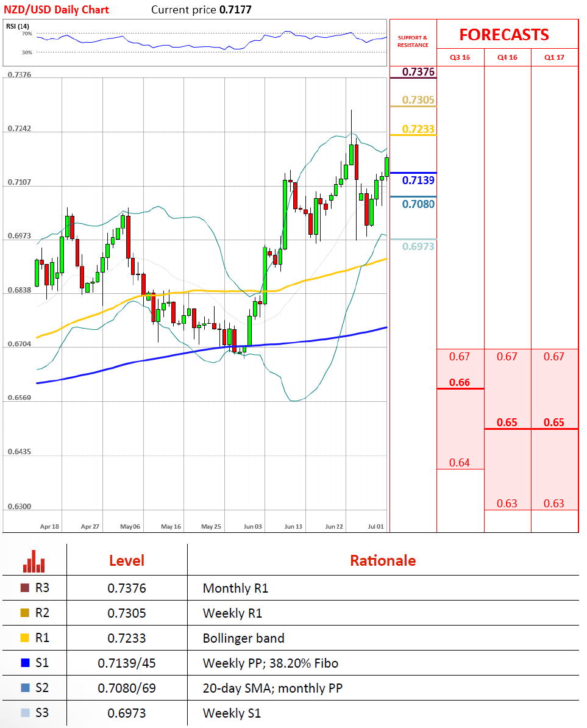Viewport: 587px width, 728px height.
Task: Click the Jun 22 date axis label
Action: [x=334, y=527]
